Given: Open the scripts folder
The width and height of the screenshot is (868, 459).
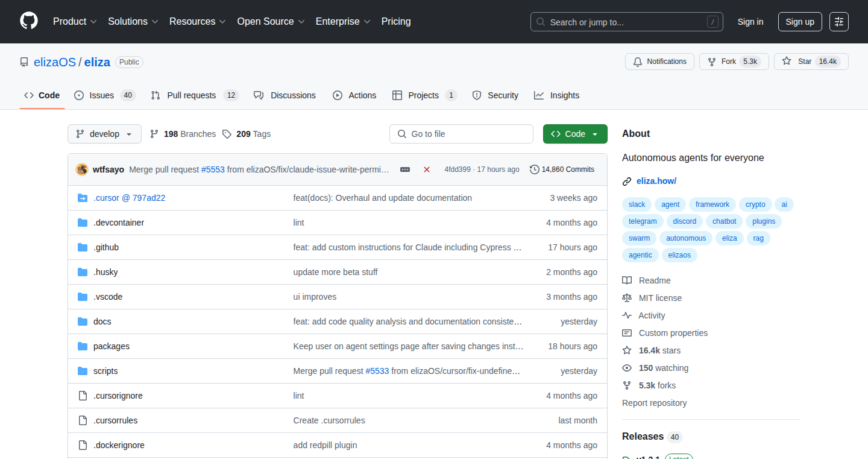Looking at the screenshot, I should coord(105,371).
